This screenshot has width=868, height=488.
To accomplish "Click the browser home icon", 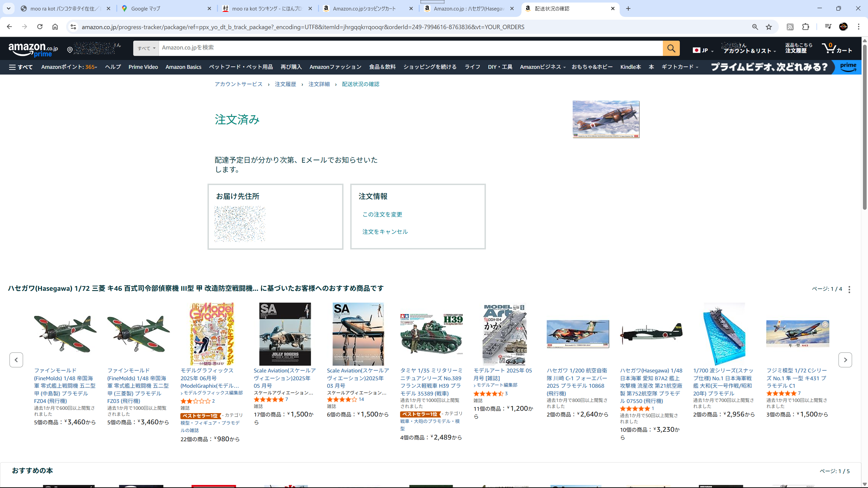I will pos(55,27).
